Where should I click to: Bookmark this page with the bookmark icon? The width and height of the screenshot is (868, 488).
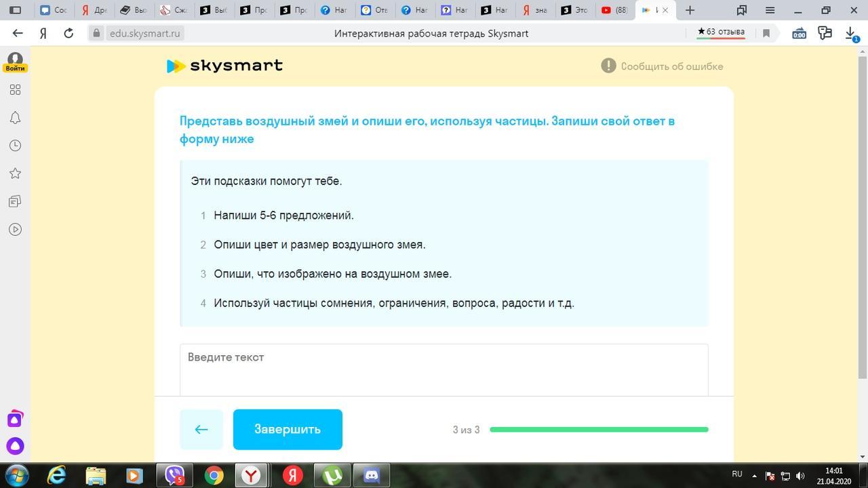(x=766, y=33)
